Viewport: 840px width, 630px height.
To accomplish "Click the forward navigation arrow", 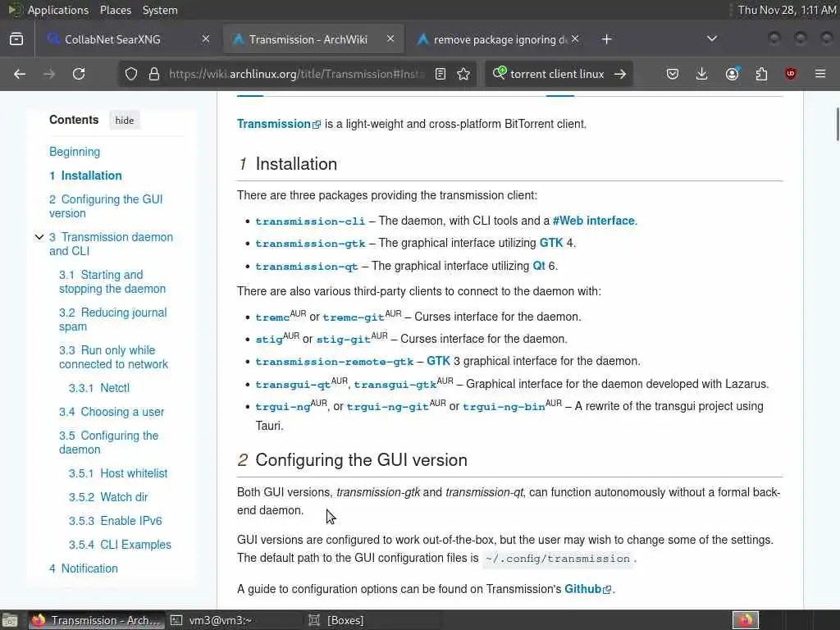I will (x=49, y=74).
